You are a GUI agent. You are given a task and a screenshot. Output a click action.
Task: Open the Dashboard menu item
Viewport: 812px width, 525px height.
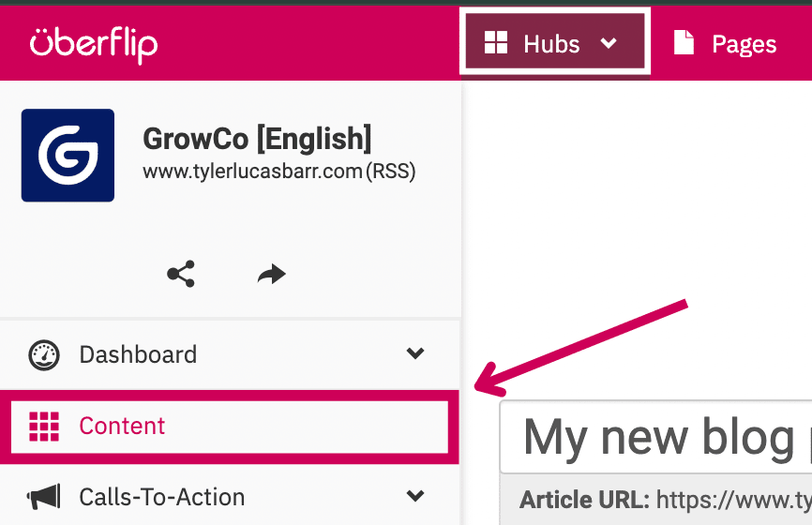(x=230, y=354)
